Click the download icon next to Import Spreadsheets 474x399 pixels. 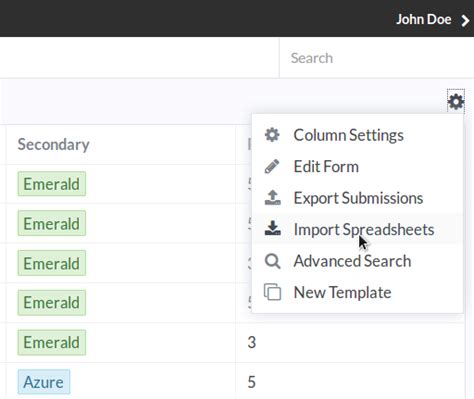click(x=272, y=229)
